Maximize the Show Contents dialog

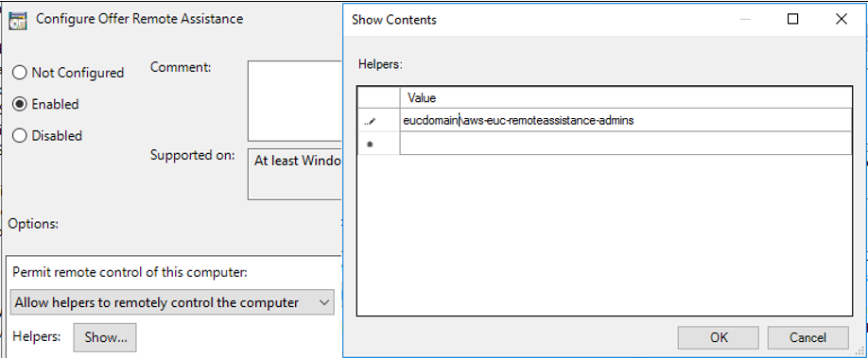[x=792, y=20]
